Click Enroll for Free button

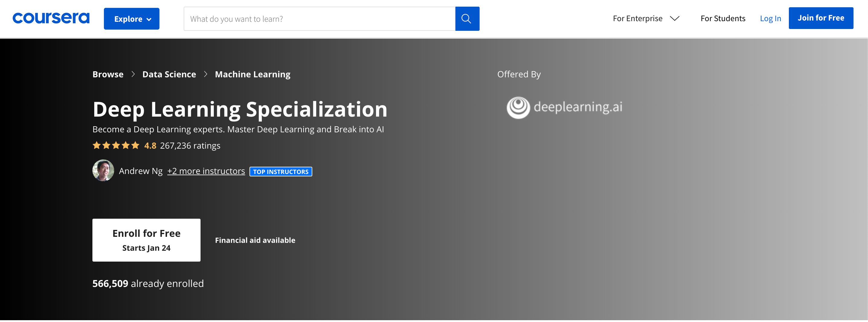tap(146, 240)
